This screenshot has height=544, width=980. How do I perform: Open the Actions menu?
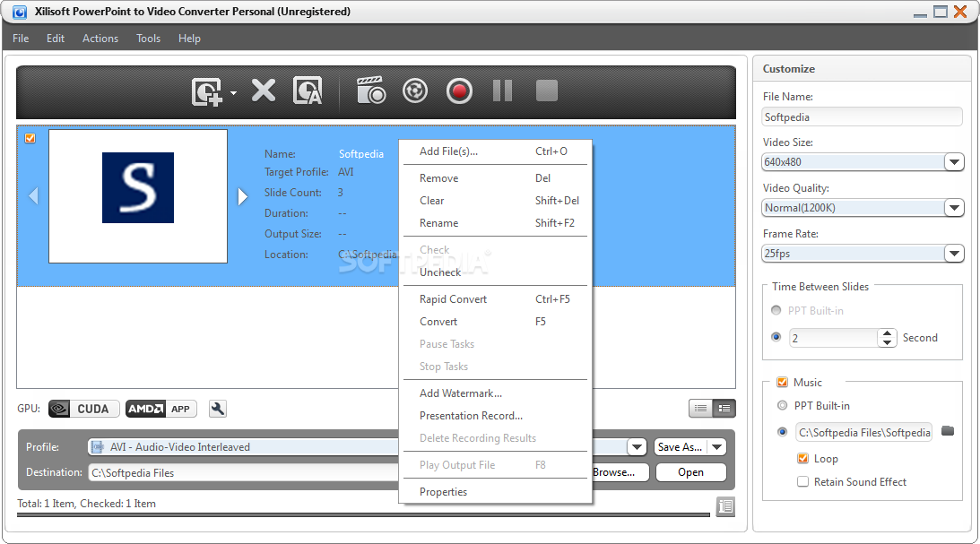(100, 39)
